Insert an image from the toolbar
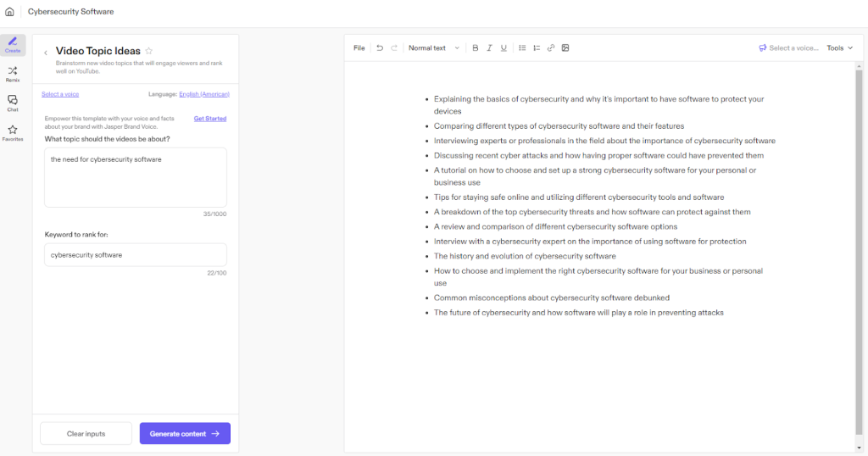 [x=565, y=48]
